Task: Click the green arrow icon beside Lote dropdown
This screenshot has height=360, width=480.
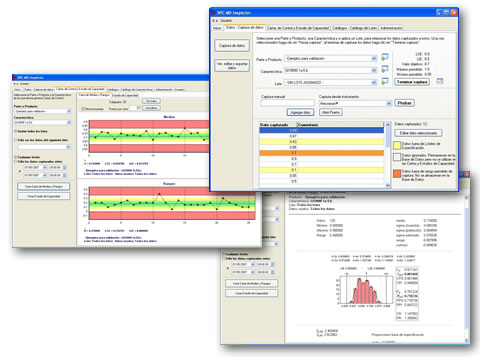Action: tap(385, 81)
